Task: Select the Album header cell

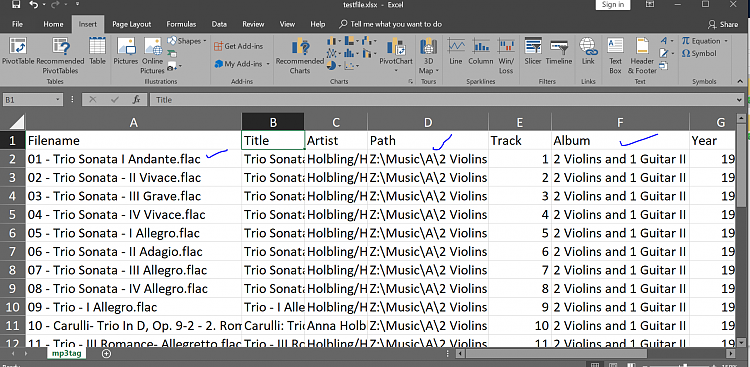Action: (620, 141)
